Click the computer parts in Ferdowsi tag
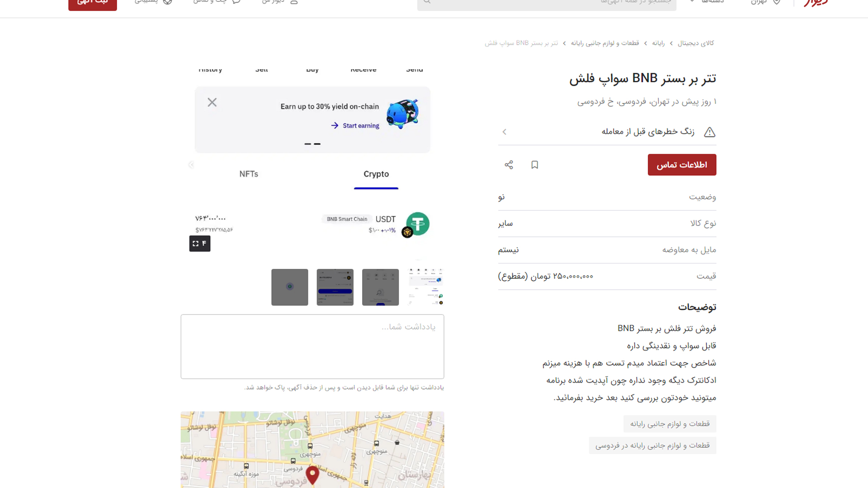The image size is (868, 488). tap(652, 446)
